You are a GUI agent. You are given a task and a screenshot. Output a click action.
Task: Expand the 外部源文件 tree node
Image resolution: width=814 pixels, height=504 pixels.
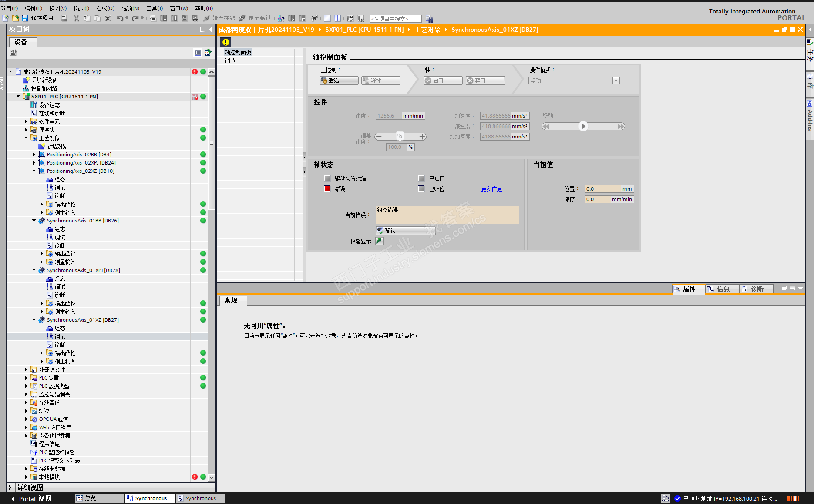coord(26,370)
